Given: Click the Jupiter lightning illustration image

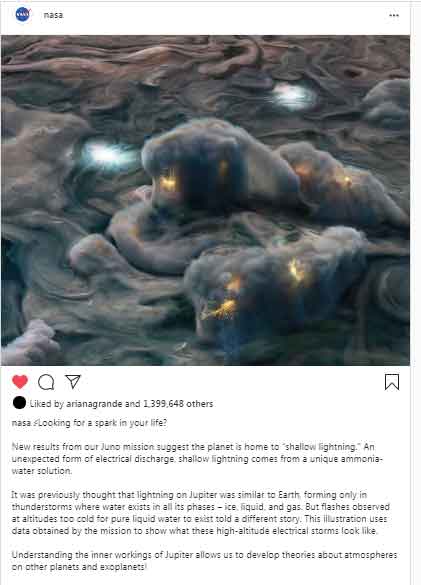Looking at the screenshot, I should click(x=205, y=200).
